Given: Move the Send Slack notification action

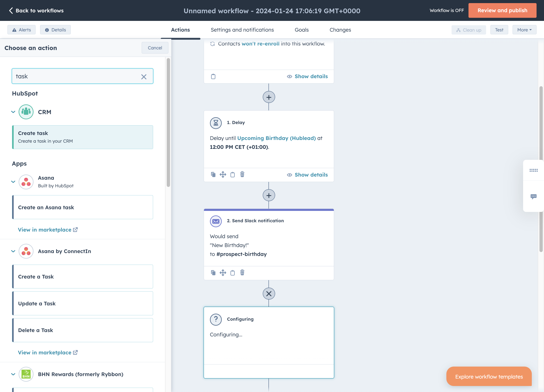Looking at the screenshot, I should point(223,273).
